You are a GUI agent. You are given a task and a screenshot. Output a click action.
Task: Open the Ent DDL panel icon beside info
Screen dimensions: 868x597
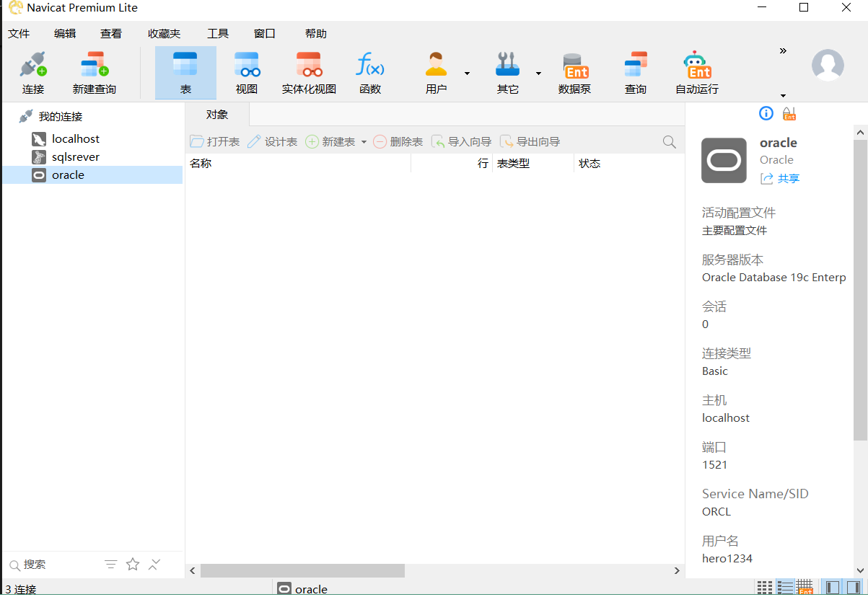(789, 113)
